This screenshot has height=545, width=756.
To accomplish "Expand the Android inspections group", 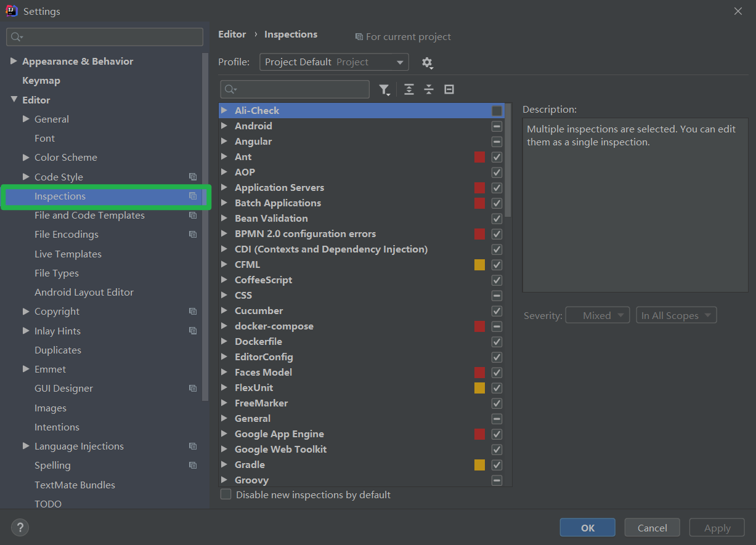I will (x=224, y=126).
